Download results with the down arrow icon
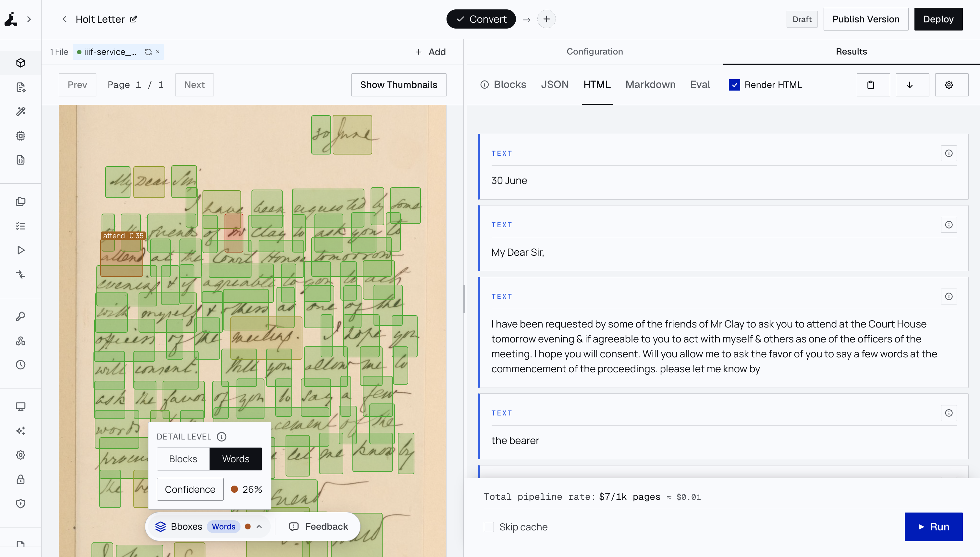Screen dimensions: 980x557 click(x=912, y=85)
